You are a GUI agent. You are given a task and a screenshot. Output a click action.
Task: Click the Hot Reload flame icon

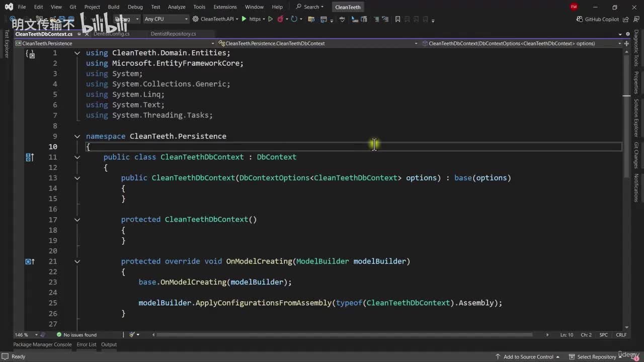point(280,19)
